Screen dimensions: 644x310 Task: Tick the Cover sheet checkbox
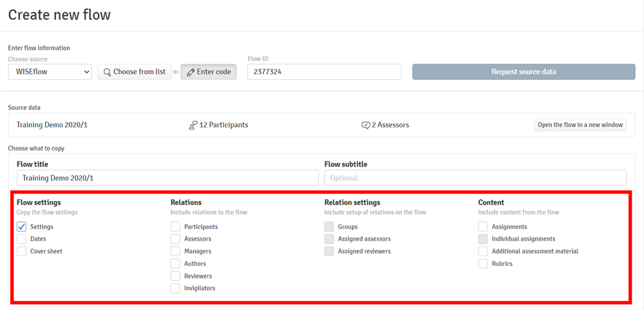[22, 251]
